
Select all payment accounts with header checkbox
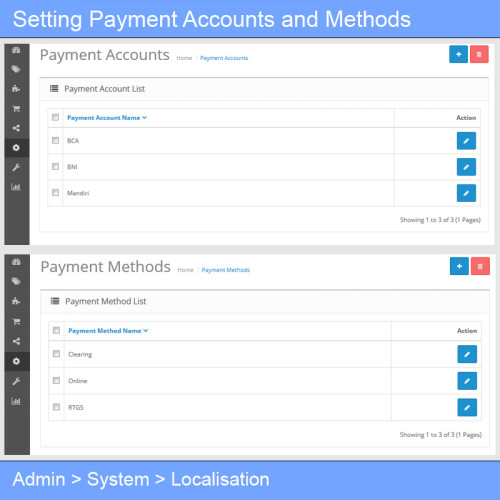pyautogui.click(x=55, y=117)
